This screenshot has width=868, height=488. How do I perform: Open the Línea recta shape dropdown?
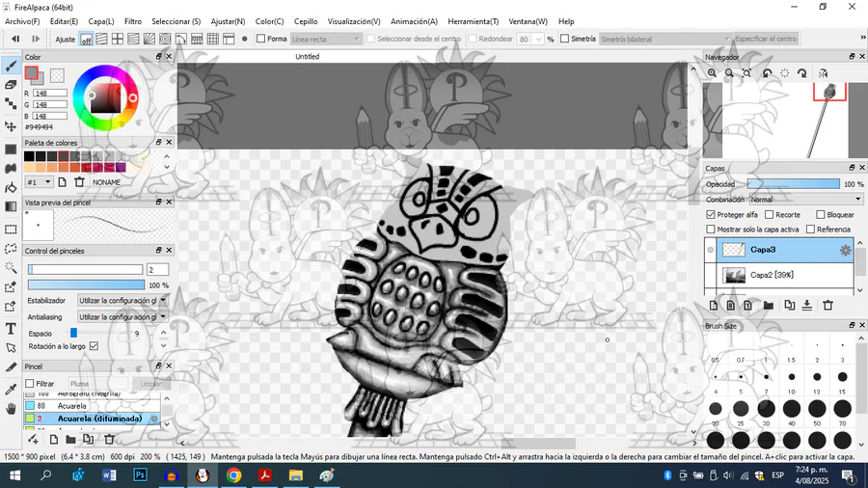(x=326, y=40)
